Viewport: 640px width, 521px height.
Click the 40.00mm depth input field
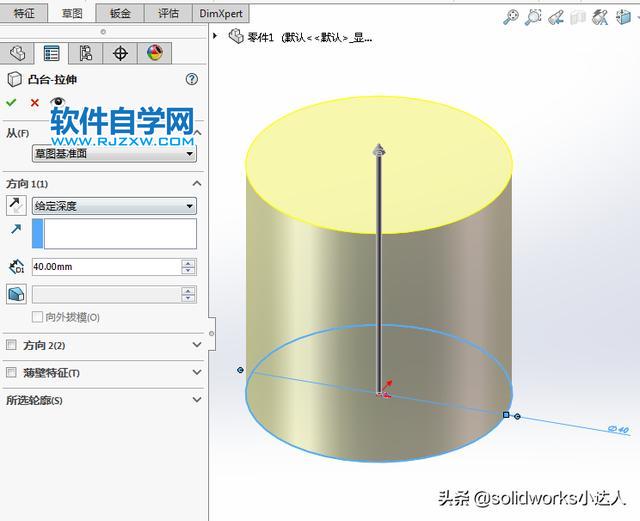(x=106, y=267)
